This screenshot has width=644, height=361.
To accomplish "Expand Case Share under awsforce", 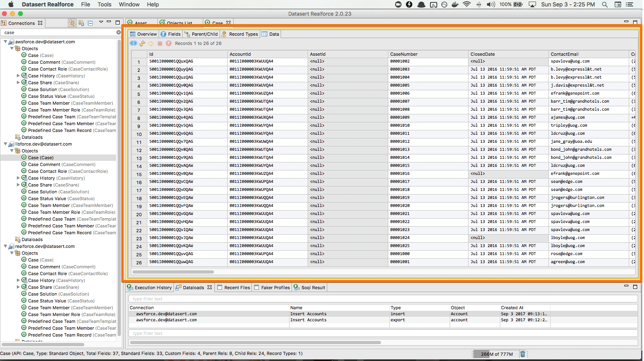I will pos(18,83).
